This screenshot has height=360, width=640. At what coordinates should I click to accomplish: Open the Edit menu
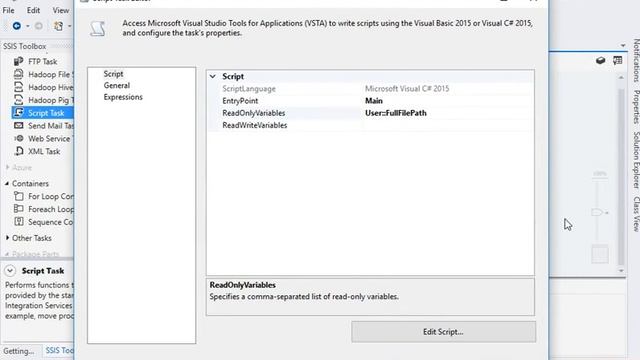coord(33,10)
